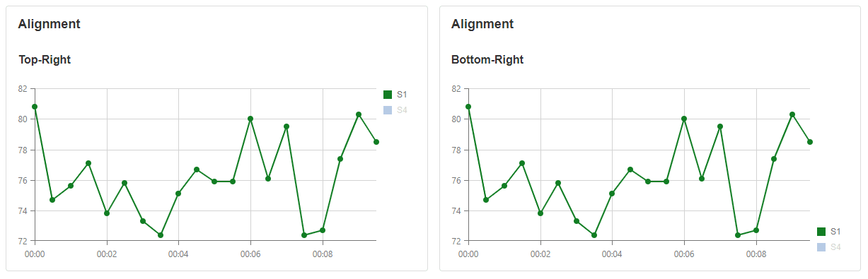
Task: Click the Top-Right chart subtitle
Action: (45, 60)
